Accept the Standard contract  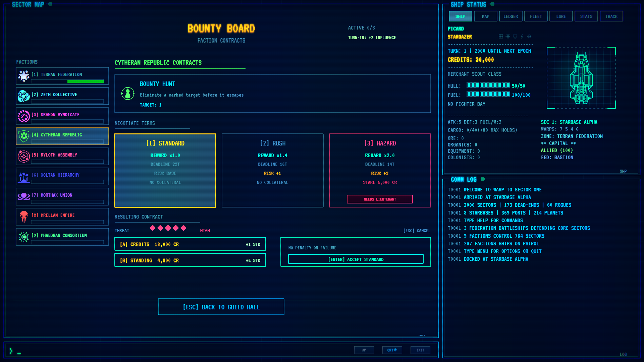pos(356,259)
